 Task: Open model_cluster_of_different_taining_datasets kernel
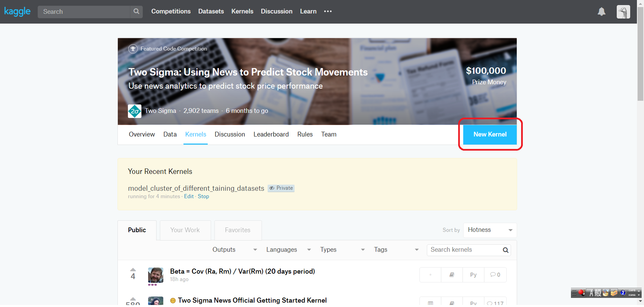point(196,188)
